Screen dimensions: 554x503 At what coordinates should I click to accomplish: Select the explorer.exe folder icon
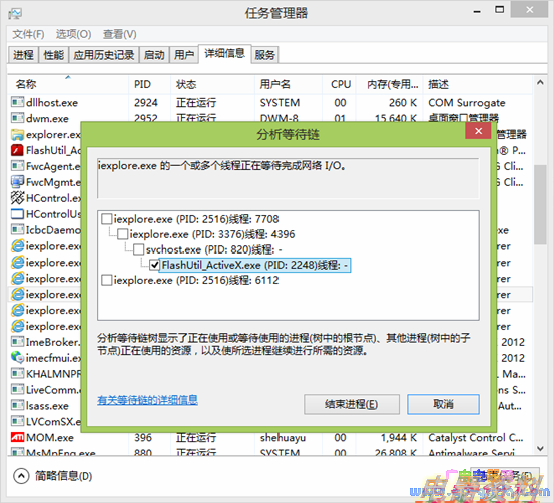17,135
